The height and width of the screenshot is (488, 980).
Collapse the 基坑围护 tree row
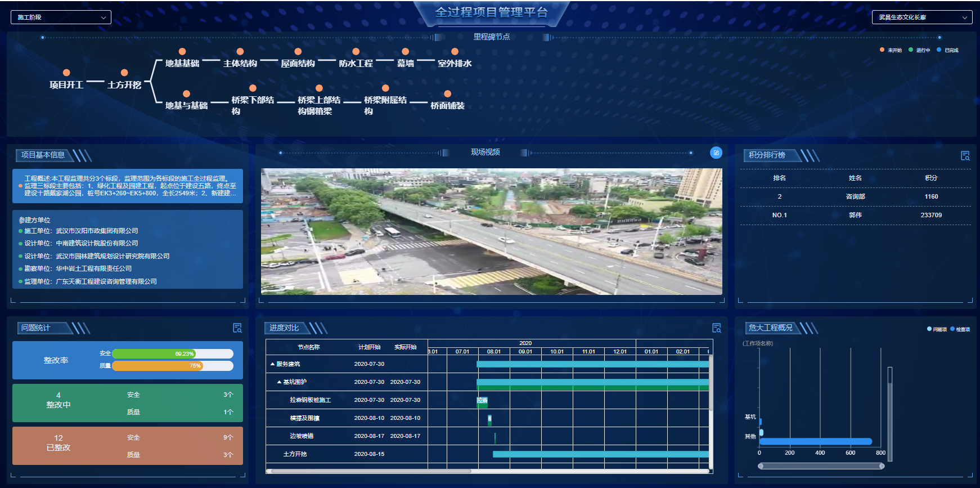[280, 382]
